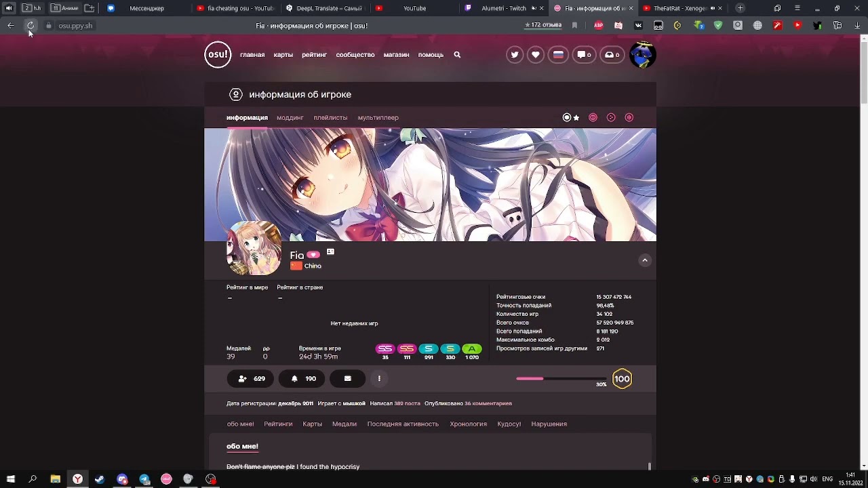Open the card icon beside the Fia name

click(330, 251)
